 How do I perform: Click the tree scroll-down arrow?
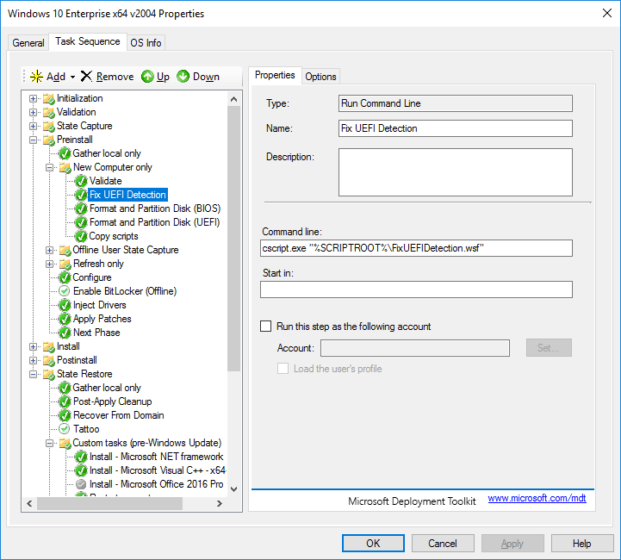pos(234,489)
